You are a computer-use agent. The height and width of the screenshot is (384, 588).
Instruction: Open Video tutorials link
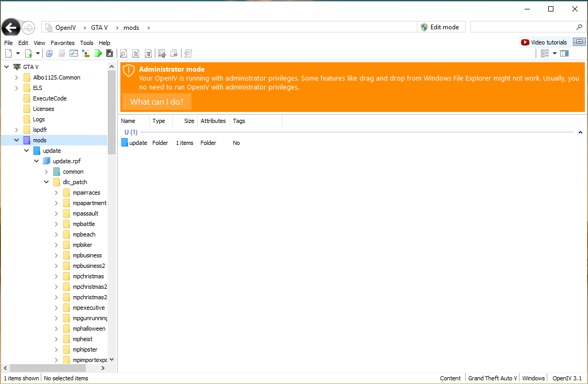544,42
